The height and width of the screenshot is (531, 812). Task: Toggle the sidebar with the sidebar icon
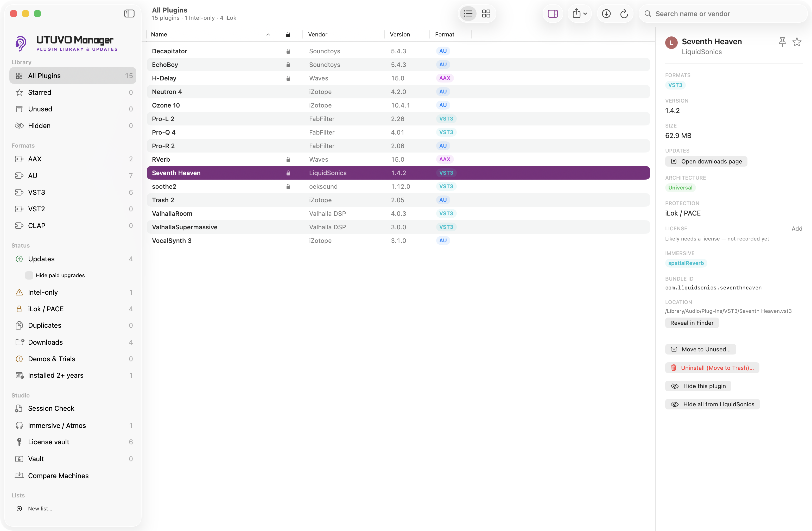129,14
